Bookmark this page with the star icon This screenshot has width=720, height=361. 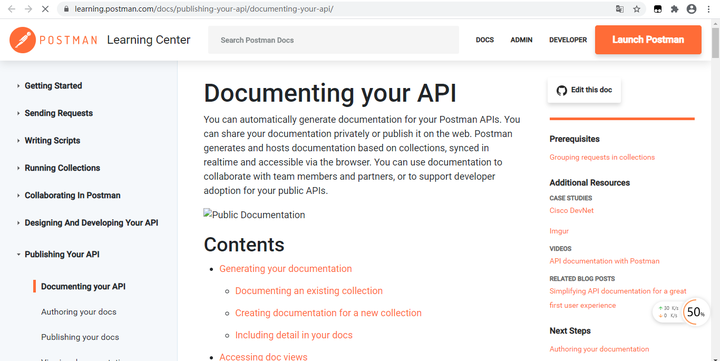(x=636, y=9)
